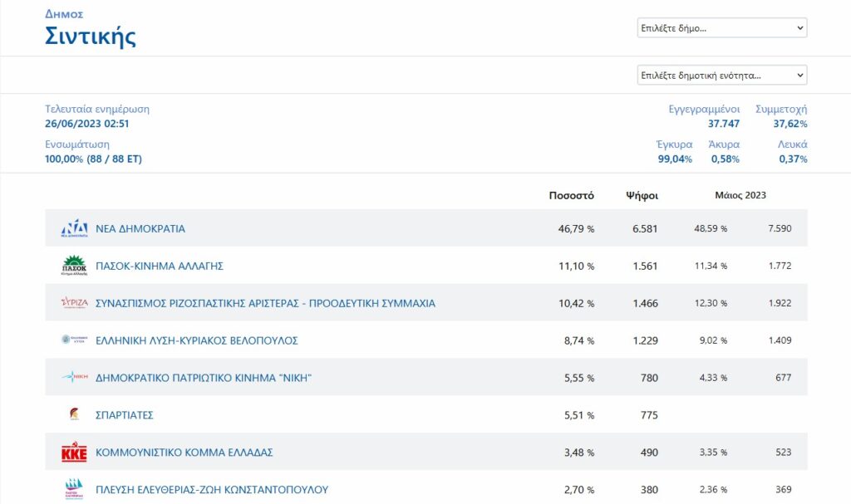
Task: Select the ΠΑΣΟΚ-ΚΙΝΗΜΑ ΑΛΛΑΓΗΣ party name
Action: [160, 266]
